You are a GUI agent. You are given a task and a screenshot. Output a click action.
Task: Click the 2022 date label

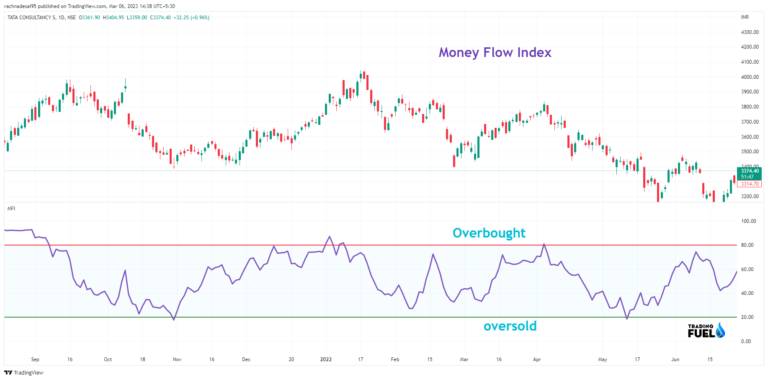point(325,359)
